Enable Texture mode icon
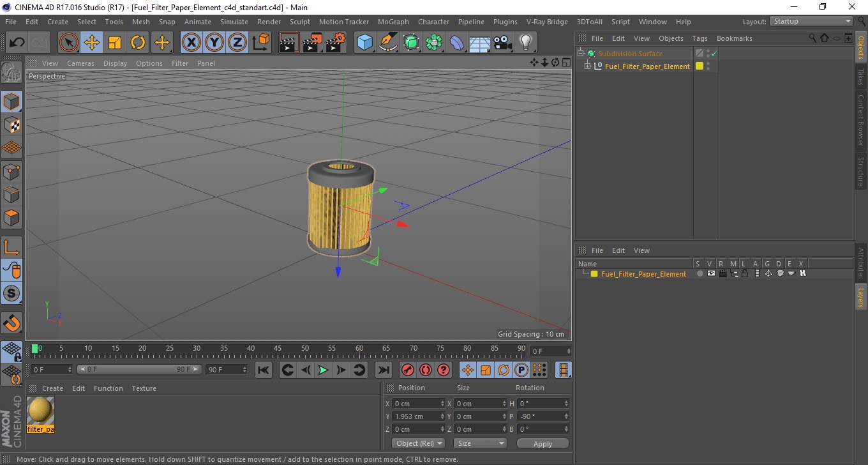Viewport: 868px width, 465px height. click(11, 125)
